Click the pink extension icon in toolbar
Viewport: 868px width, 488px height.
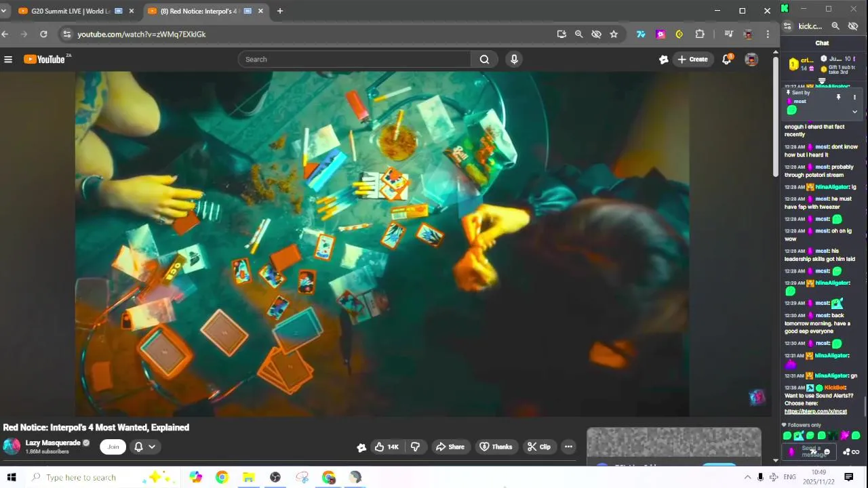tap(660, 34)
